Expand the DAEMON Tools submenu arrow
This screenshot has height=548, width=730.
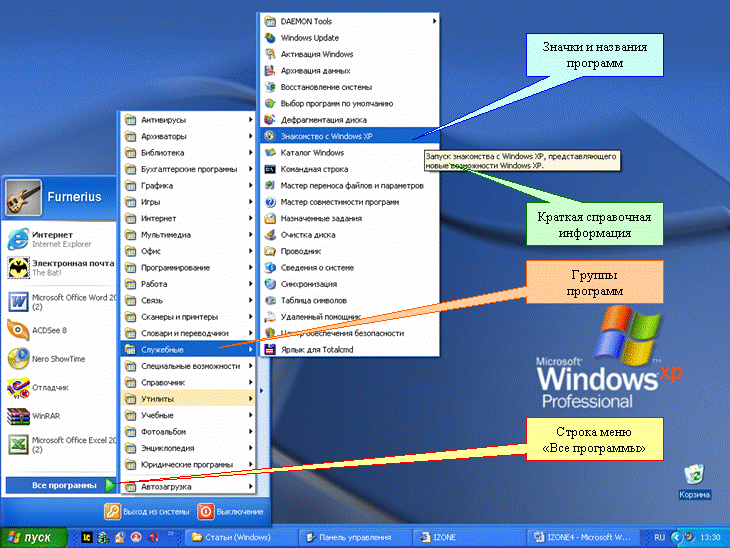434,21
